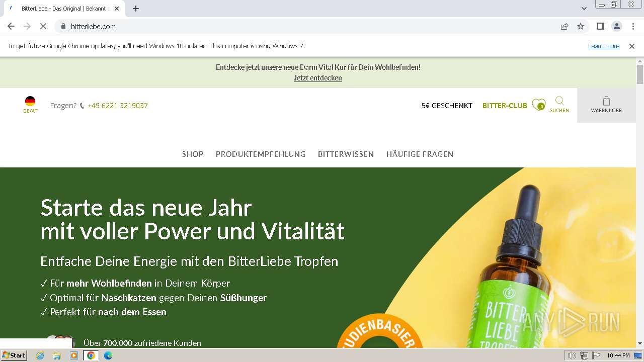Click the text Über 700.000 zufriedene Kunden

tap(142, 343)
